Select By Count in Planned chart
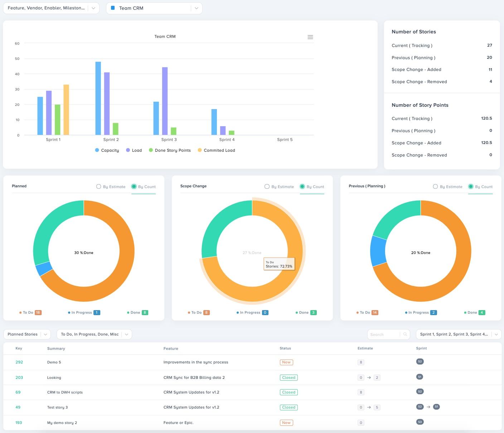Screen dimensions: 504x433 pyautogui.click(x=144, y=187)
